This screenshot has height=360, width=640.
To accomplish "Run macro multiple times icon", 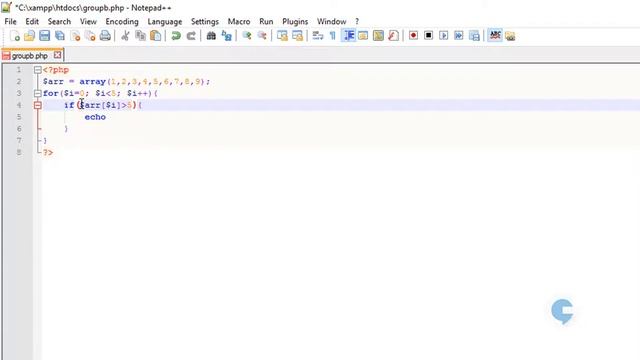I will (459, 36).
